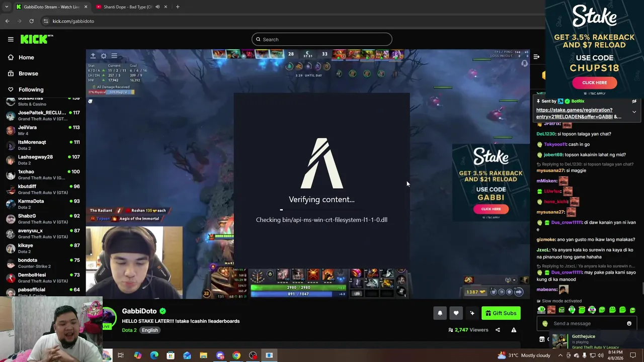The width and height of the screenshot is (644, 362).
Task: Open Outlook from taskbar
Action: (x=187, y=355)
